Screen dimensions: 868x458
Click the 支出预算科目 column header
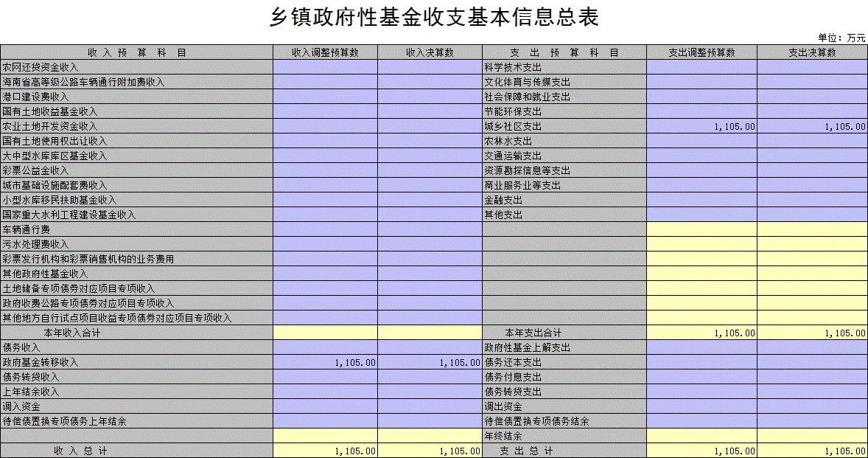tap(564, 52)
